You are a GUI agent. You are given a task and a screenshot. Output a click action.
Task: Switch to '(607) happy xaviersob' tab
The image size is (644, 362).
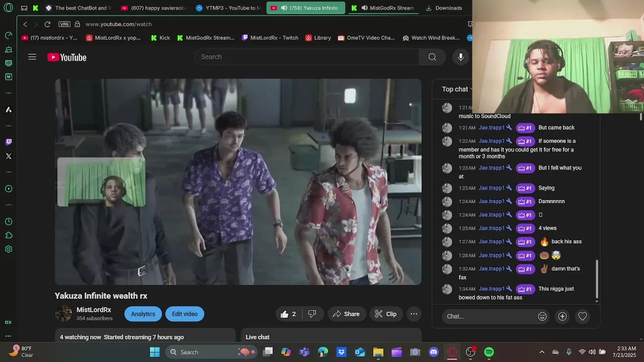click(153, 8)
